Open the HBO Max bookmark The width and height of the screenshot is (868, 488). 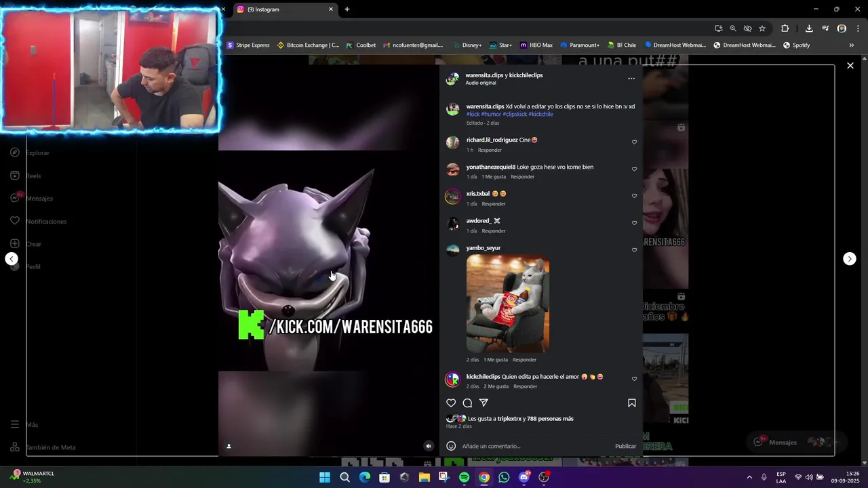536,45
